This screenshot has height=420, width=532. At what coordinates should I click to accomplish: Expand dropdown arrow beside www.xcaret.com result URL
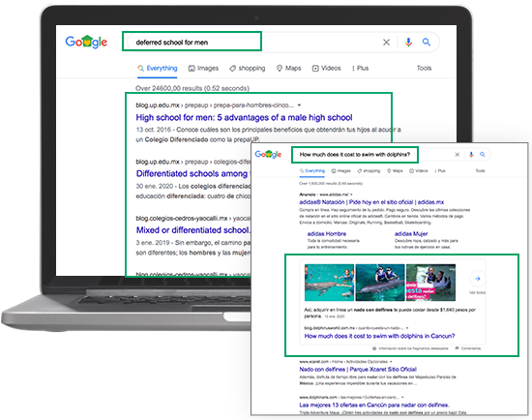coord(391,362)
